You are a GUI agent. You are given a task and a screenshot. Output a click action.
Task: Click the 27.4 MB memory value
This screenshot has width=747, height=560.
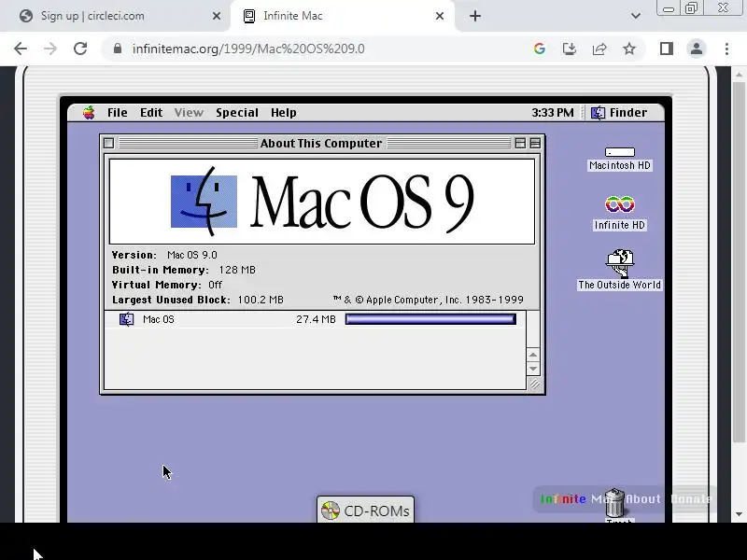(316, 319)
